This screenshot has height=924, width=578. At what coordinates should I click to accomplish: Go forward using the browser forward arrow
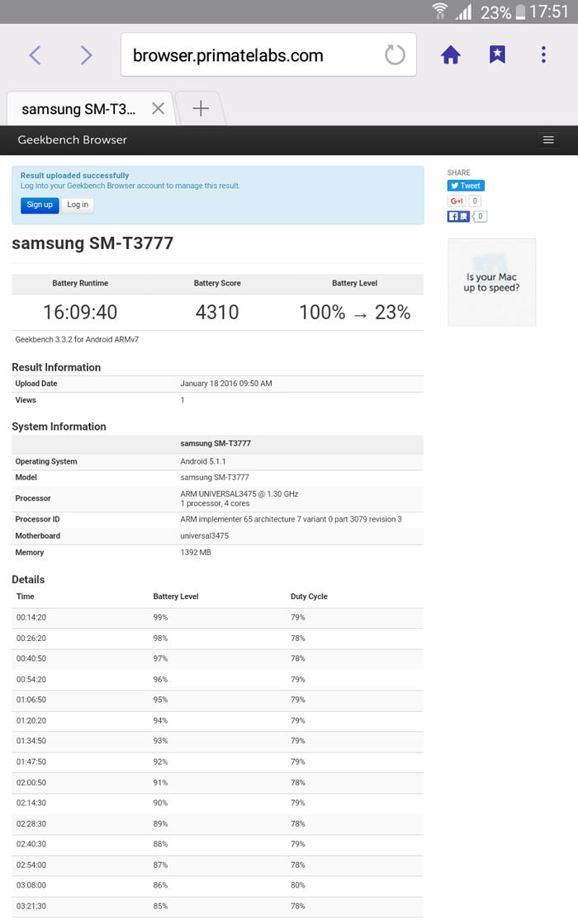86,55
